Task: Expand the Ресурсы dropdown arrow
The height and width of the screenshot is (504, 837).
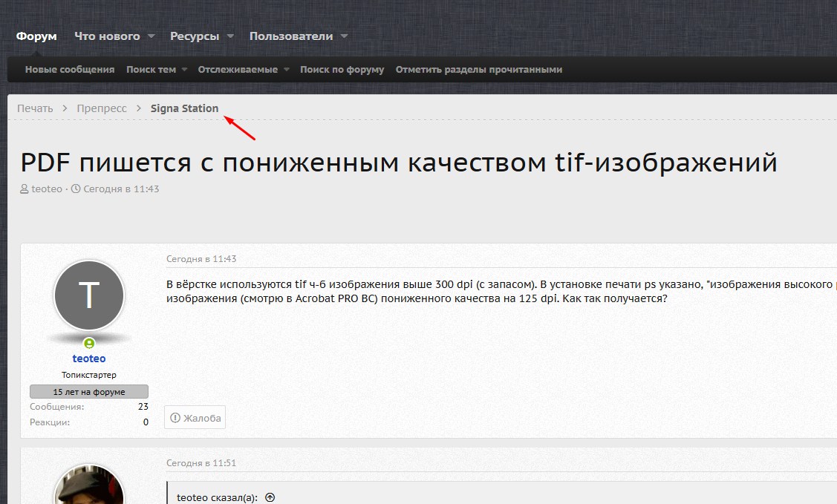Action: (230, 36)
